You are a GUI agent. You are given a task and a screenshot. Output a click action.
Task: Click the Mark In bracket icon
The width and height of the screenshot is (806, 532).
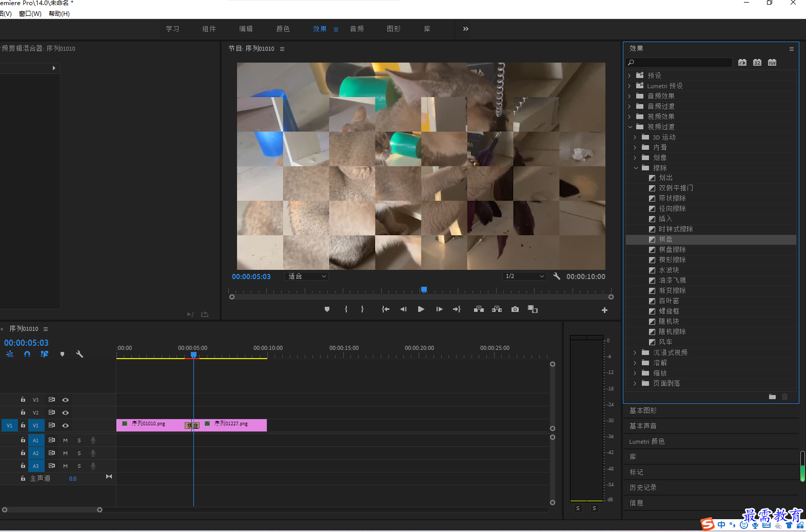tap(346, 309)
